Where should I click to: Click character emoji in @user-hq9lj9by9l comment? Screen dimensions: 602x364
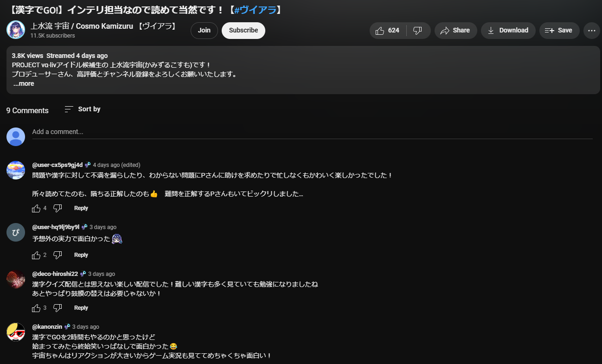coord(117,239)
